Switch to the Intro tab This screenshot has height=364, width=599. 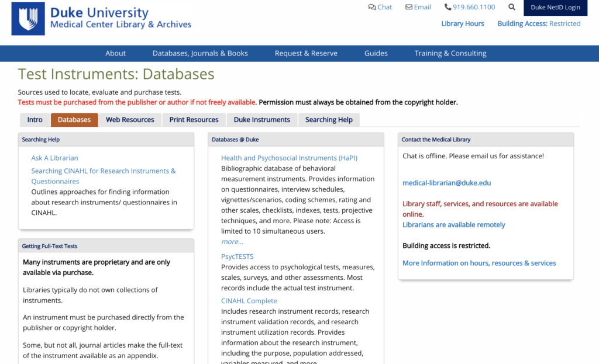click(35, 120)
